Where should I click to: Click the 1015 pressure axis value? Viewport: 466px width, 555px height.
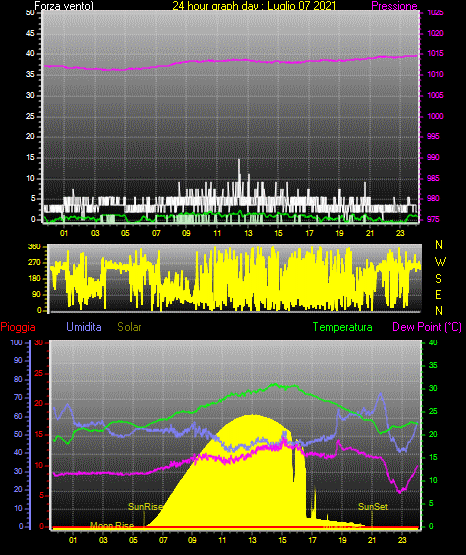click(435, 53)
